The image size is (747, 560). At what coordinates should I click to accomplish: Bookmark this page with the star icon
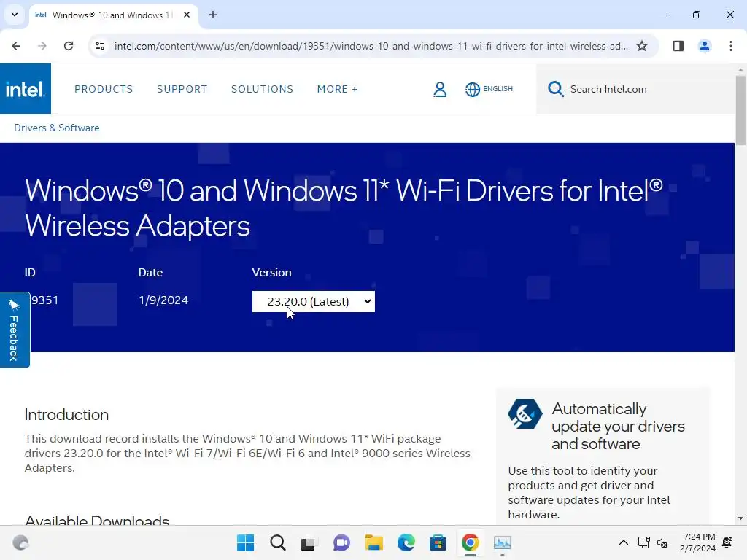(642, 46)
